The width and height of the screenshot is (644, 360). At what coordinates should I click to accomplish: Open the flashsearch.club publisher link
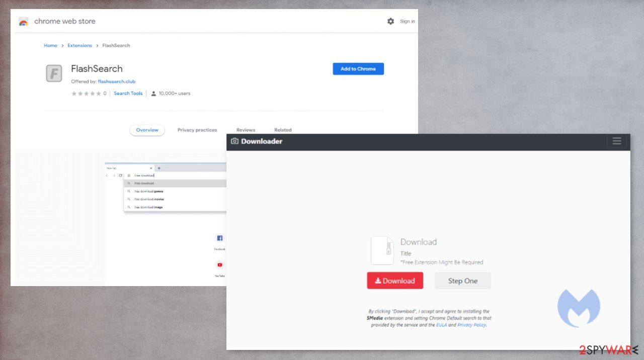[117, 81]
